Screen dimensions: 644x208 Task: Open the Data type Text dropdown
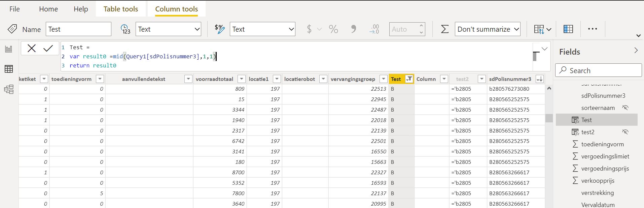click(x=168, y=29)
